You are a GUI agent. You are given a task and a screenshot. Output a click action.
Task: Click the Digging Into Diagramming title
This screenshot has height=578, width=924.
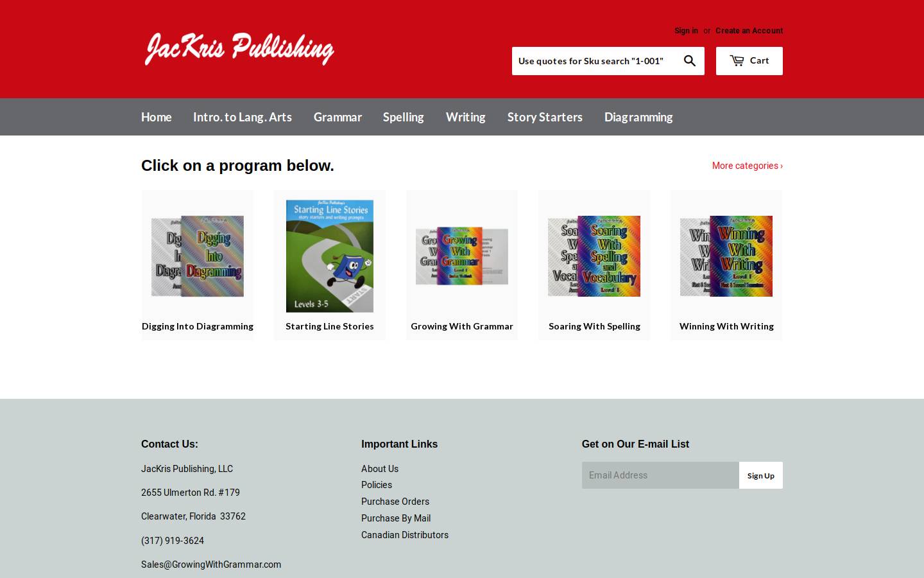pyautogui.click(x=198, y=326)
